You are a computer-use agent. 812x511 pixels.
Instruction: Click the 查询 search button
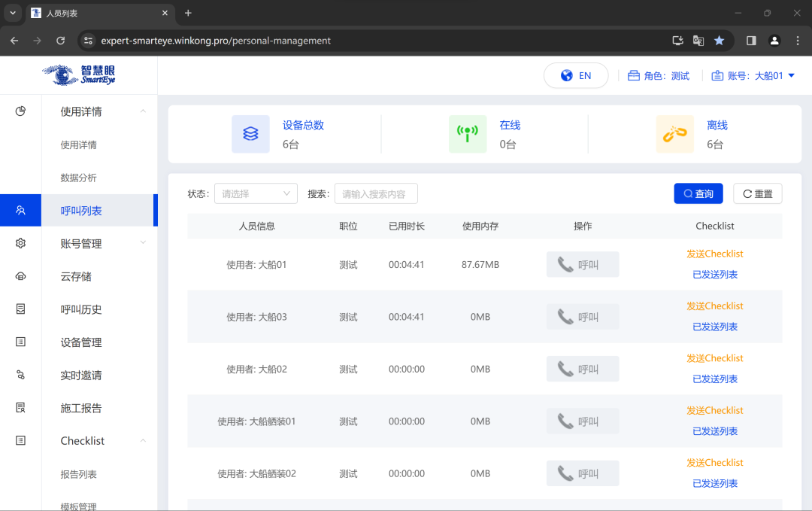point(698,193)
